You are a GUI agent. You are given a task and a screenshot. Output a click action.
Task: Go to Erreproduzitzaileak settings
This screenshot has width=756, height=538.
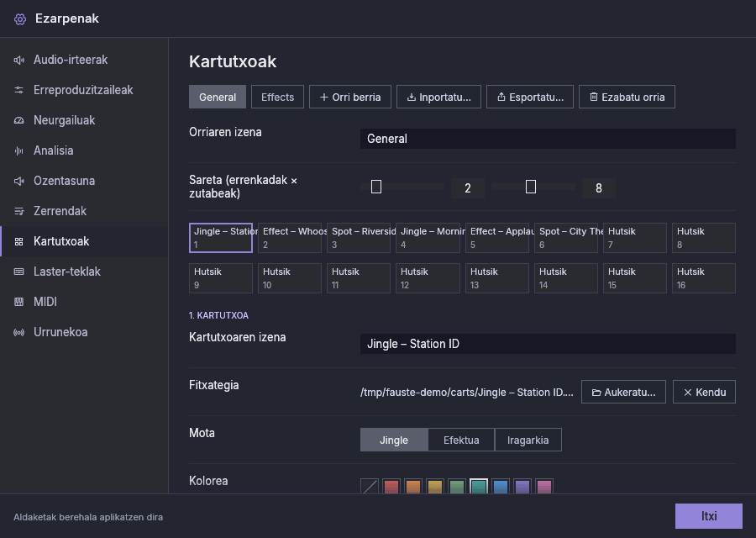click(84, 90)
